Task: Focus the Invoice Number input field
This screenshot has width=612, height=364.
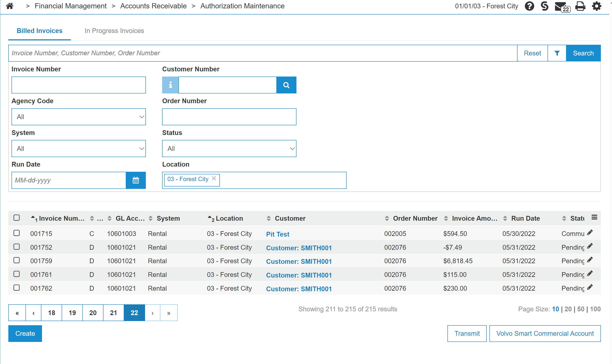Action: [79, 85]
